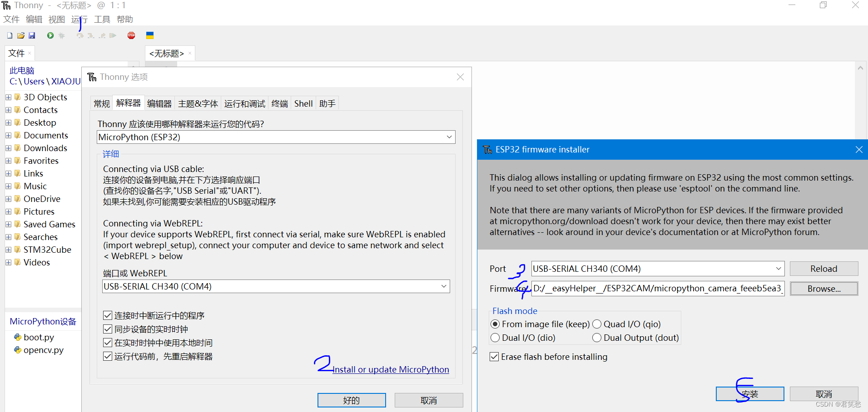Click the Firmware file path input field
This screenshot has height=412, width=868.
(x=658, y=289)
